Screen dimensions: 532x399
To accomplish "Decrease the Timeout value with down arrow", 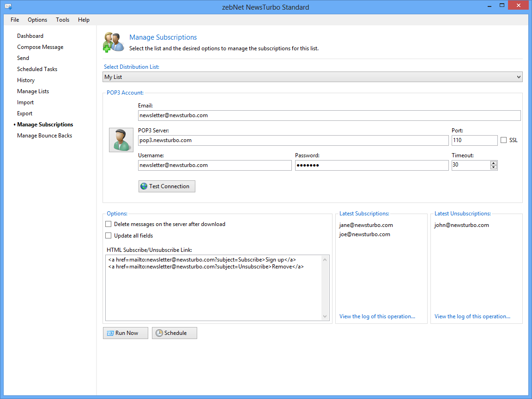I will [494, 167].
